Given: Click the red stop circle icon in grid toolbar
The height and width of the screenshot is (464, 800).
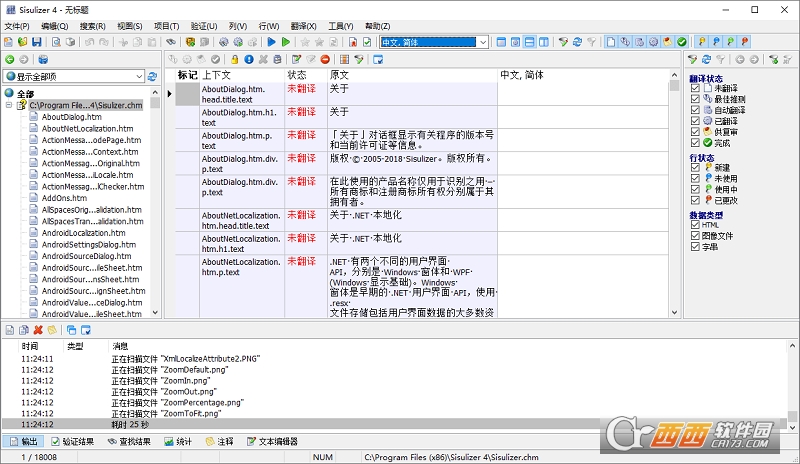Looking at the screenshot, I should 325,60.
